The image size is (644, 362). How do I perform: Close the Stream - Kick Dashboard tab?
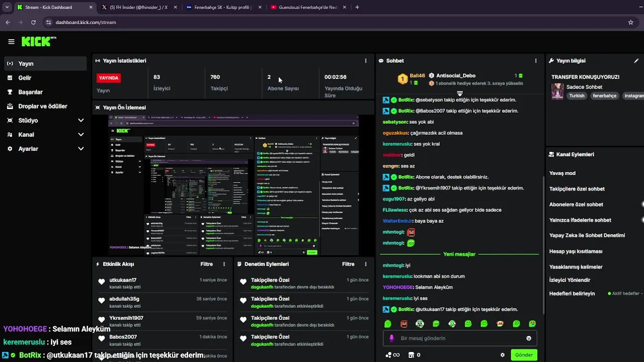click(x=91, y=7)
